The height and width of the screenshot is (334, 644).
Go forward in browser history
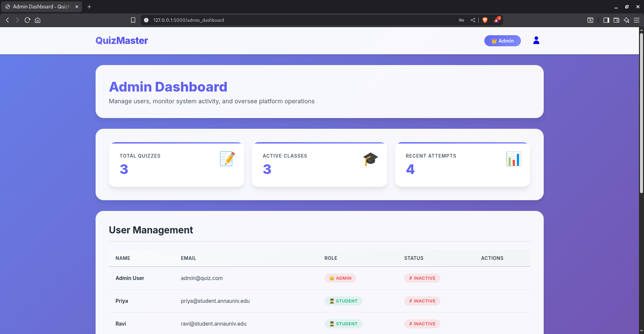pos(17,20)
